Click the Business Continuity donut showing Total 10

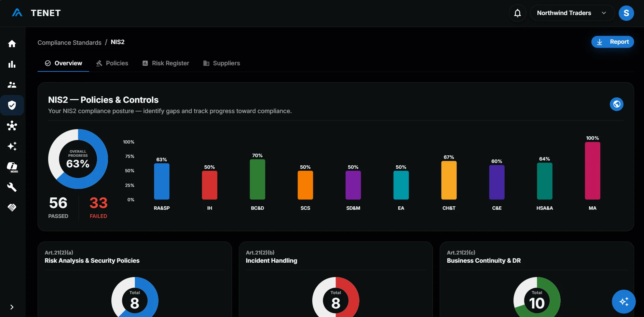(537, 297)
